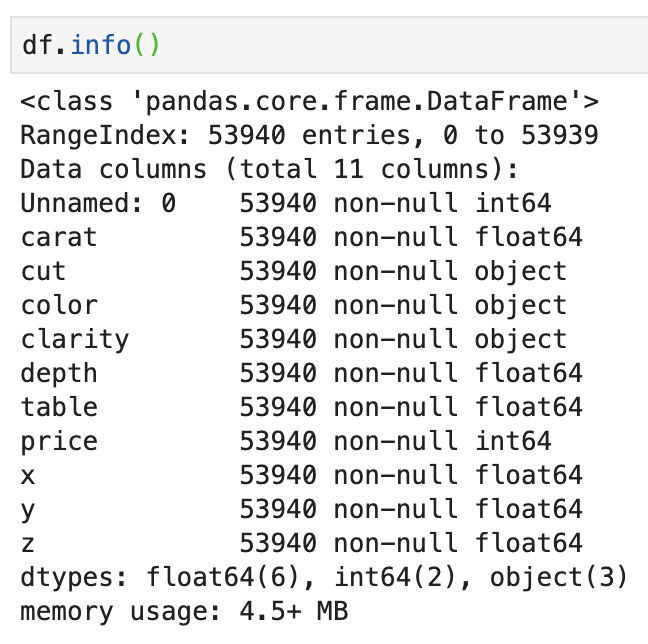Click the 'memory usage: 4.5+ MB' line
Screen dimensions: 648x644
(x=184, y=611)
